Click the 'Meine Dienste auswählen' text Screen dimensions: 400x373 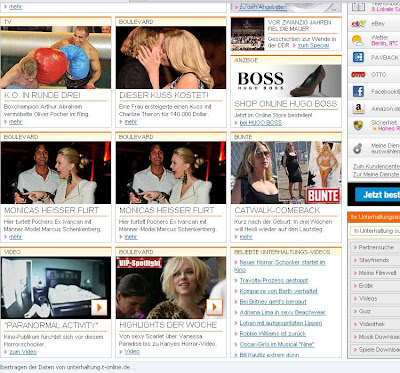(x=385, y=149)
